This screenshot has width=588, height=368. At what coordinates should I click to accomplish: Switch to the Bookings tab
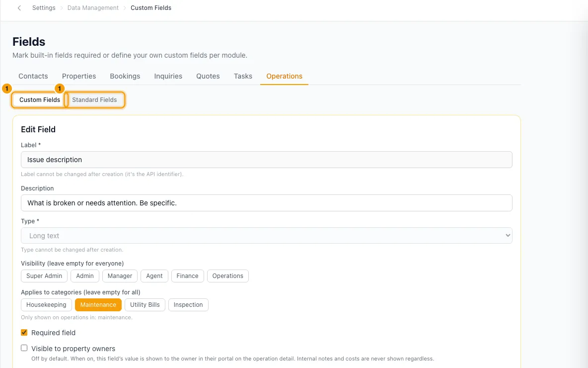[125, 76]
